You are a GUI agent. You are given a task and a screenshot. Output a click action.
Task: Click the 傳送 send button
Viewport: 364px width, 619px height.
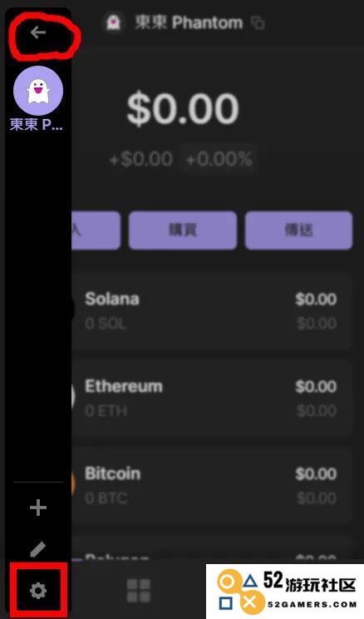[298, 230]
